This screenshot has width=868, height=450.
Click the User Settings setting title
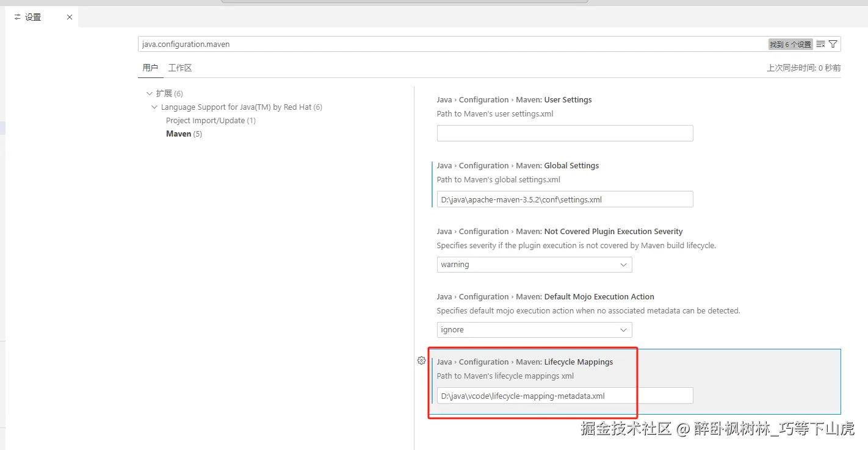(x=515, y=99)
